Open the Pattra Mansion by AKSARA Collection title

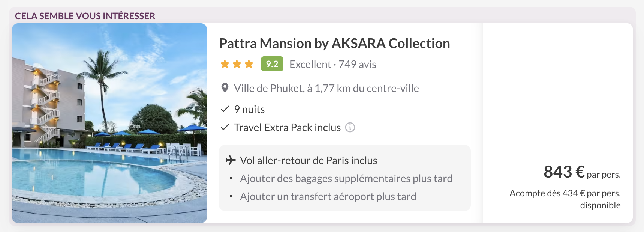[334, 44]
